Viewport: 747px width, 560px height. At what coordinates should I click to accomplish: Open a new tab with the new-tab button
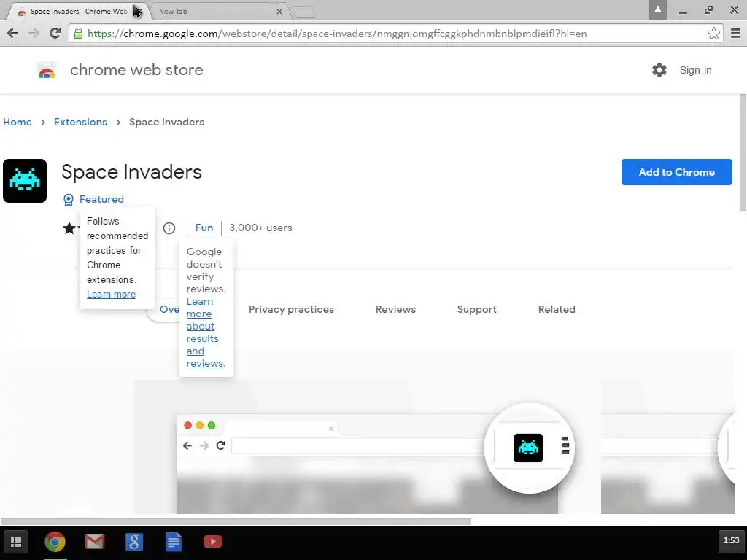point(303,12)
